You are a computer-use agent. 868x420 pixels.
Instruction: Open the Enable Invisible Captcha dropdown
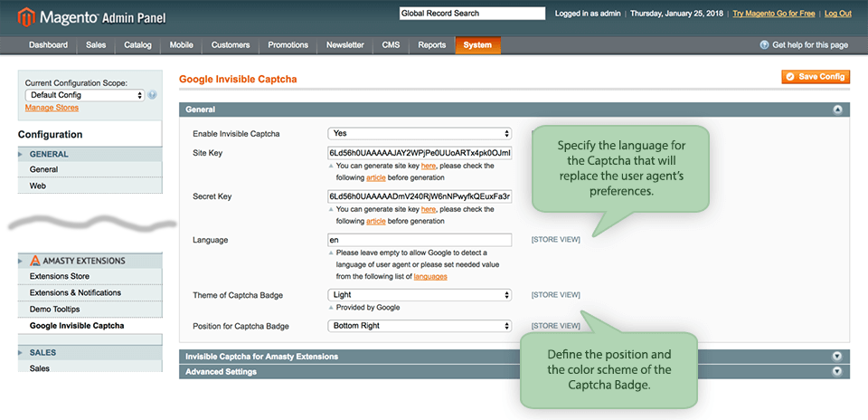420,134
